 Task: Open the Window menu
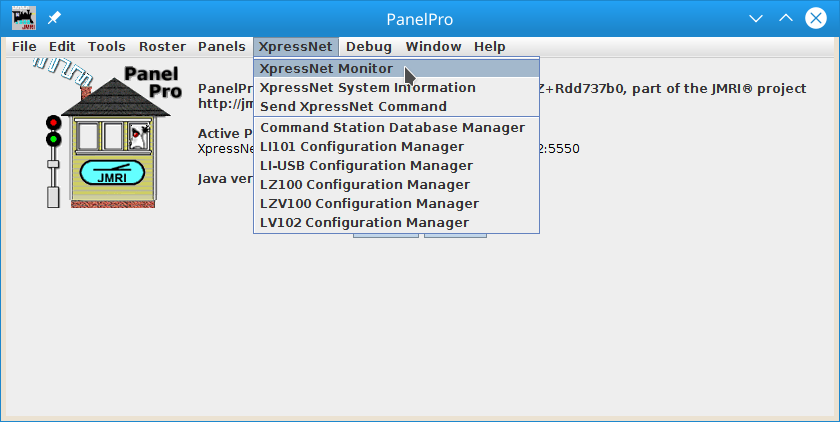pos(433,47)
